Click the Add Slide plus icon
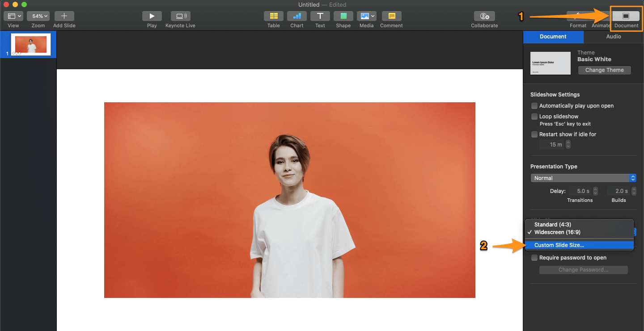644x331 pixels. coord(64,16)
